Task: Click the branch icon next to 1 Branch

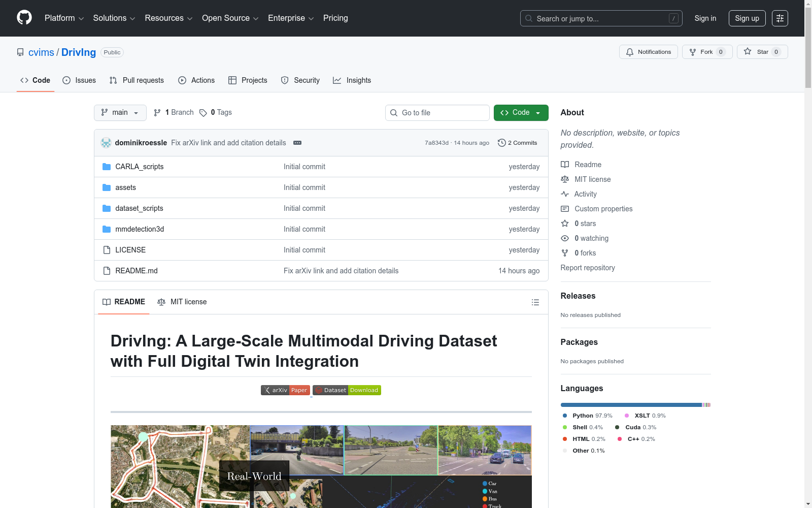Action: (157, 113)
